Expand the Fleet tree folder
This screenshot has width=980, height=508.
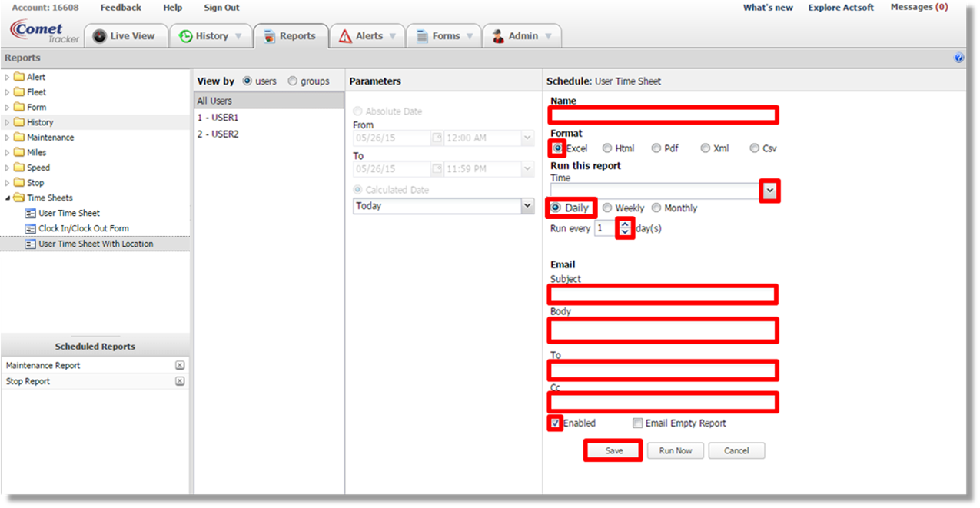pos(8,92)
